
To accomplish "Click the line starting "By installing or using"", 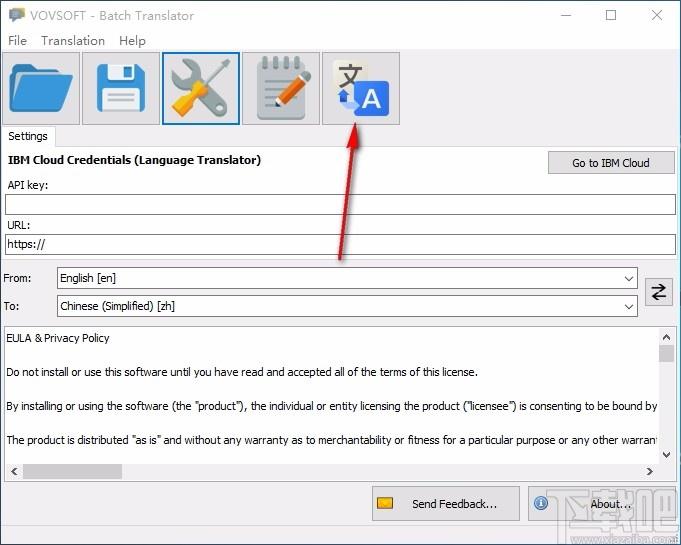I will [x=331, y=406].
